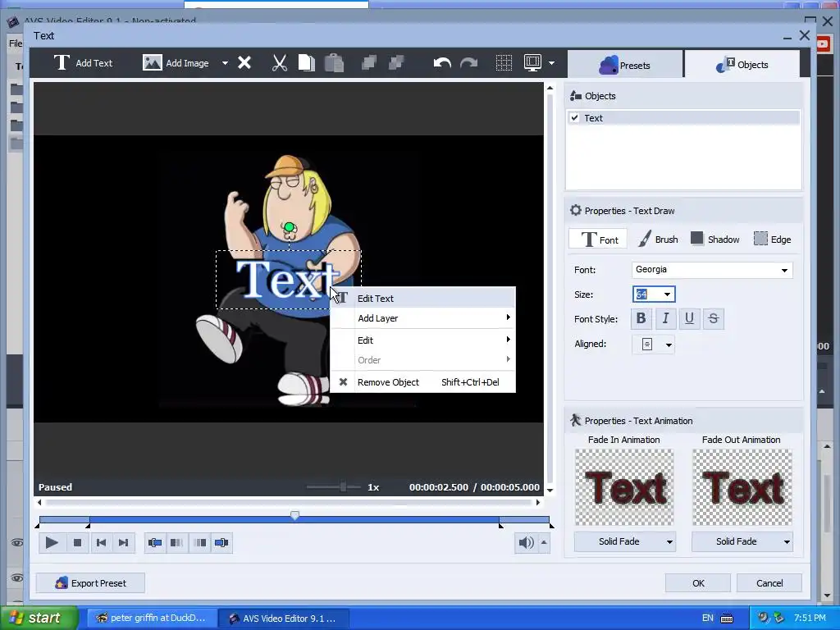
Task: Click the speaker volume icon
Action: coord(526,543)
